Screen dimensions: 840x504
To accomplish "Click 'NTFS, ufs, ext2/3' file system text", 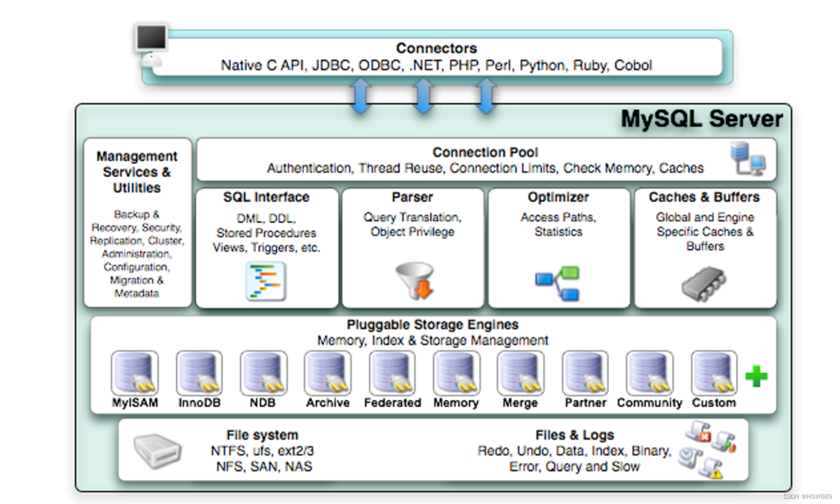I will coord(262,451).
